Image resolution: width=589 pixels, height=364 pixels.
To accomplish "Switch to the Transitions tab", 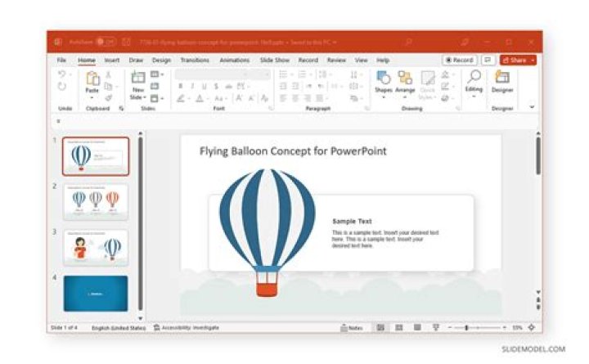I will tap(195, 60).
